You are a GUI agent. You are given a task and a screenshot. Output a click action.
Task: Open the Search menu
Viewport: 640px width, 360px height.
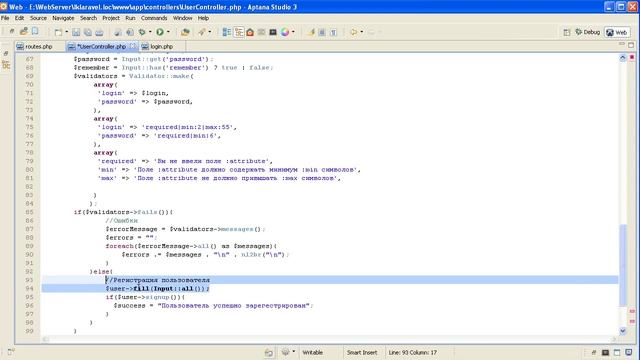[x=88, y=18]
